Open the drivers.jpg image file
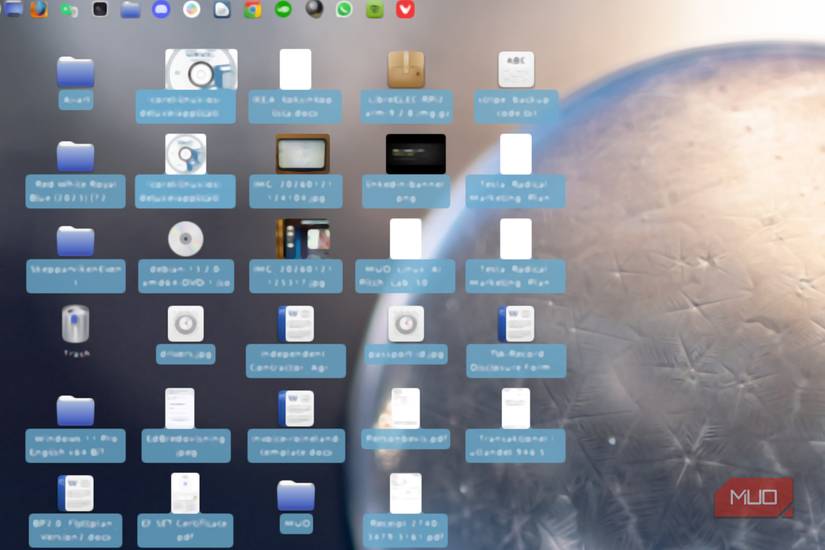This screenshot has height=550, width=825. (186, 334)
